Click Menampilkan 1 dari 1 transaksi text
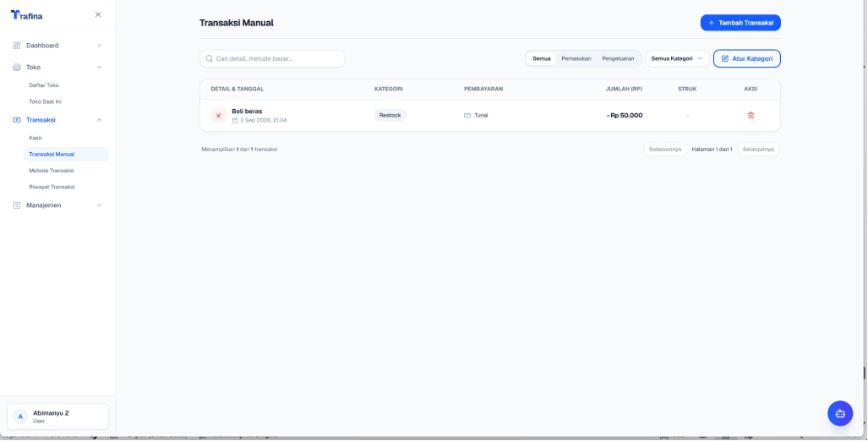 [239, 150]
